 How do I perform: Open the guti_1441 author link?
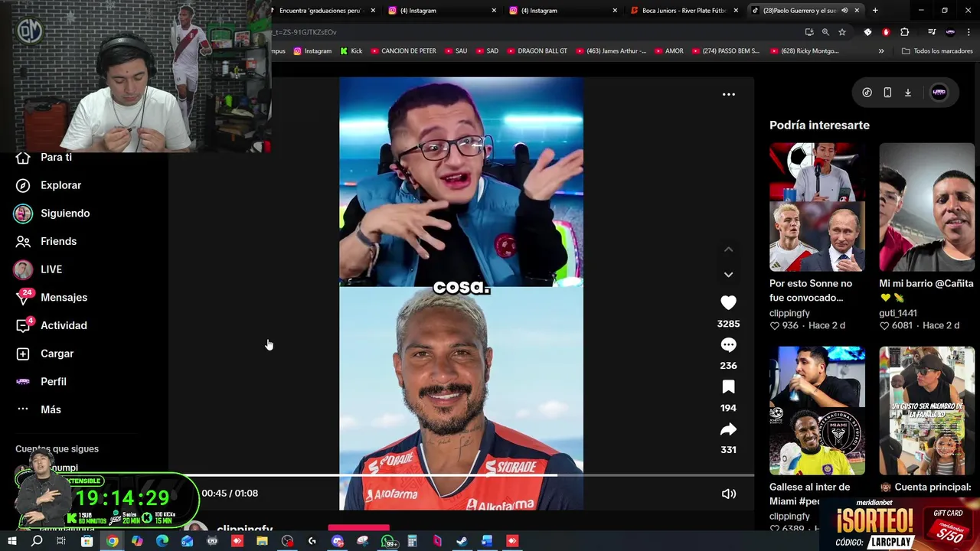(x=897, y=313)
